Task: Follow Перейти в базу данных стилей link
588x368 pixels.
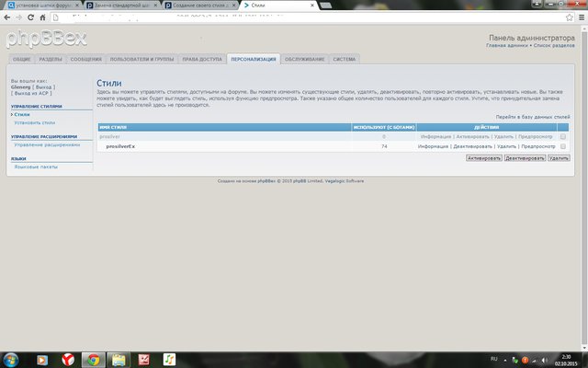Action: tap(533, 117)
